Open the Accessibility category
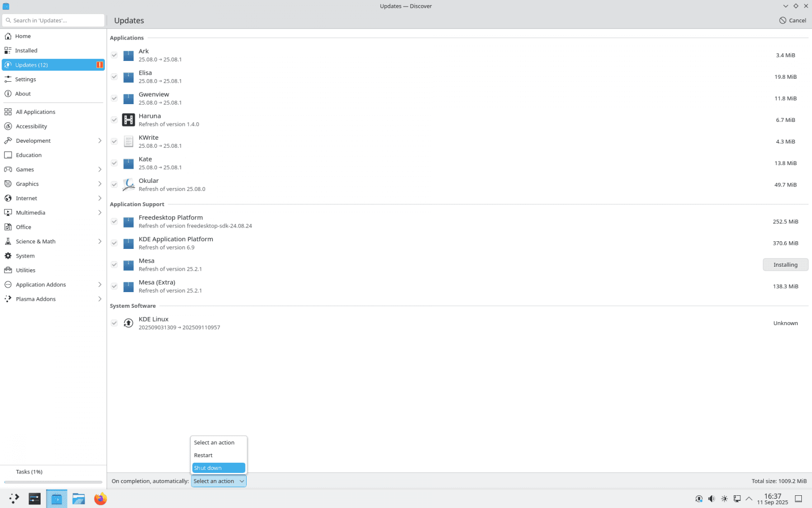The width and height of the screenshot is (812, 508). pos(53,126)
